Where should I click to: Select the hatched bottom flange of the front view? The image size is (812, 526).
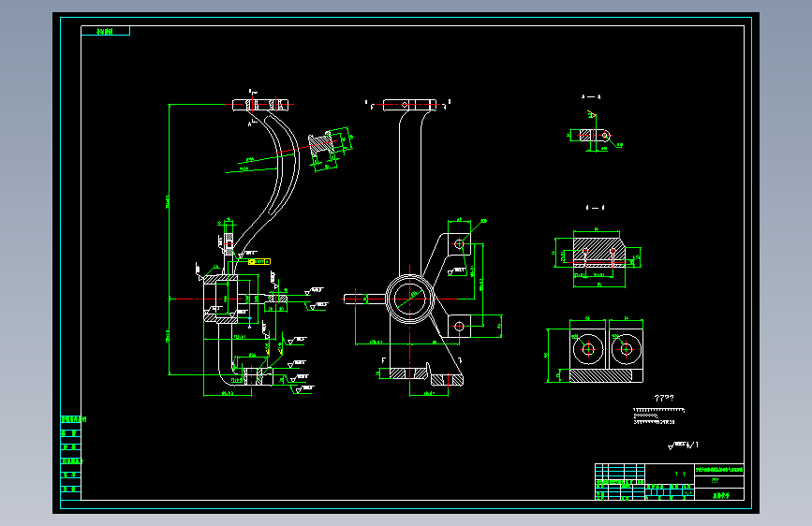click(x=426, y=376)
